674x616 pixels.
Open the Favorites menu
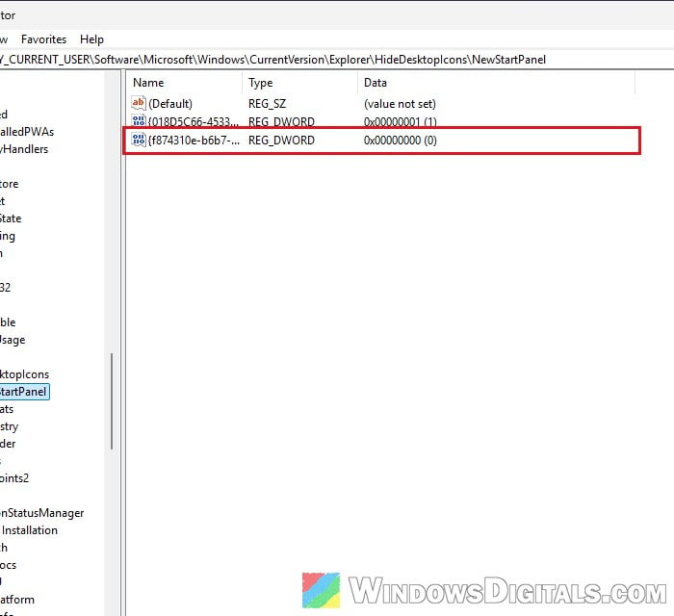pos(44,39)
